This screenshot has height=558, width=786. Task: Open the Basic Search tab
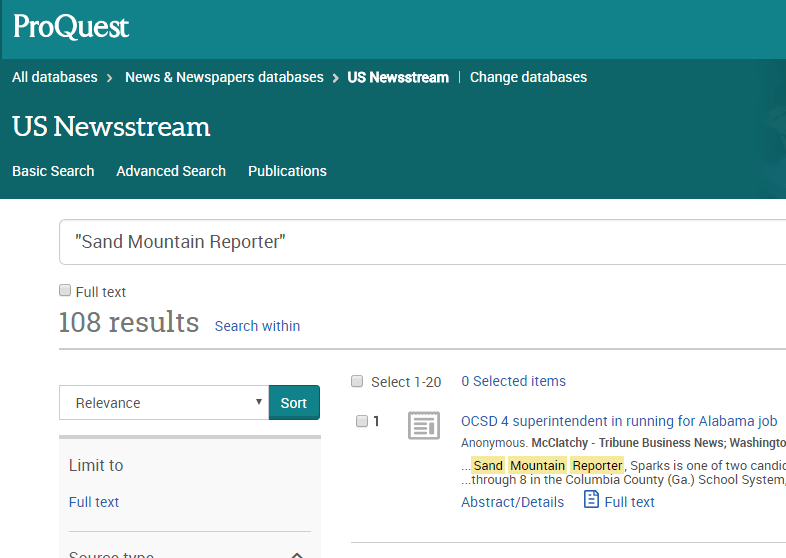[53, 171]
